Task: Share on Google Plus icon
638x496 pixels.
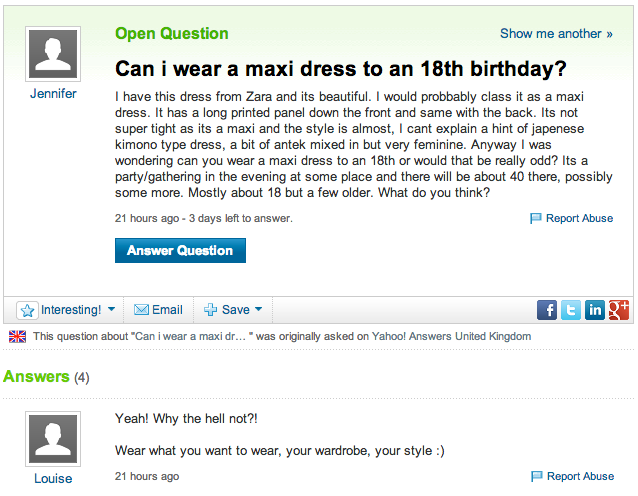Action: (619, 310)
